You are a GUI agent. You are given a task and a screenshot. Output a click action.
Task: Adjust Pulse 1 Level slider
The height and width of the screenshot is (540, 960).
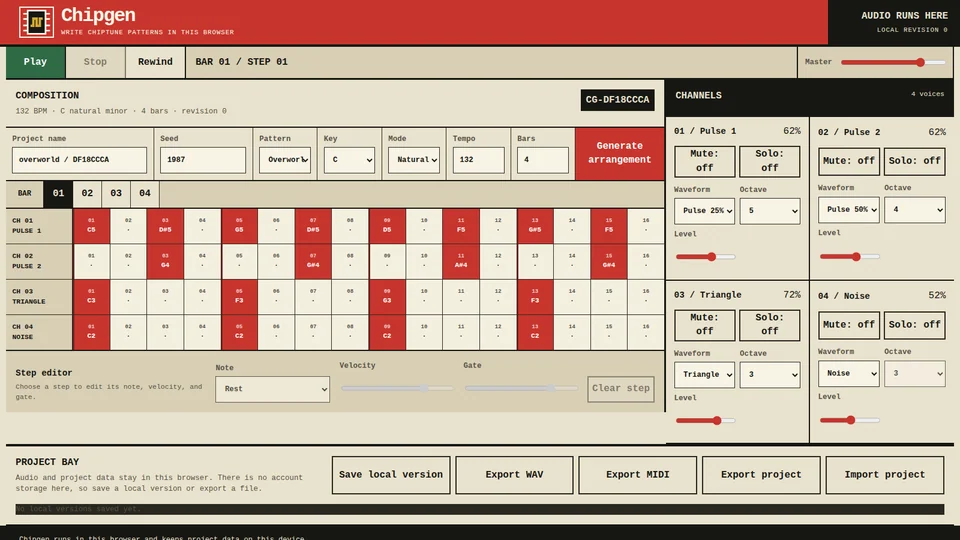705,257
